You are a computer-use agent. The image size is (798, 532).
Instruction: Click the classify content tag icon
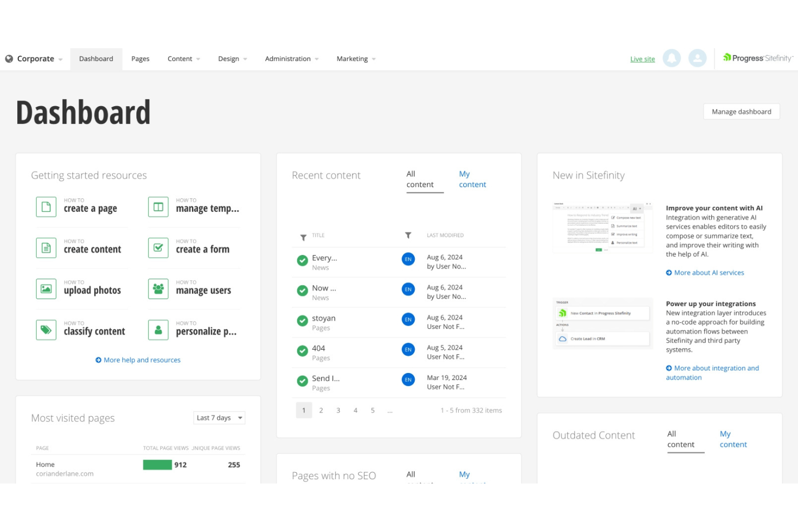(x=46, y=330)
